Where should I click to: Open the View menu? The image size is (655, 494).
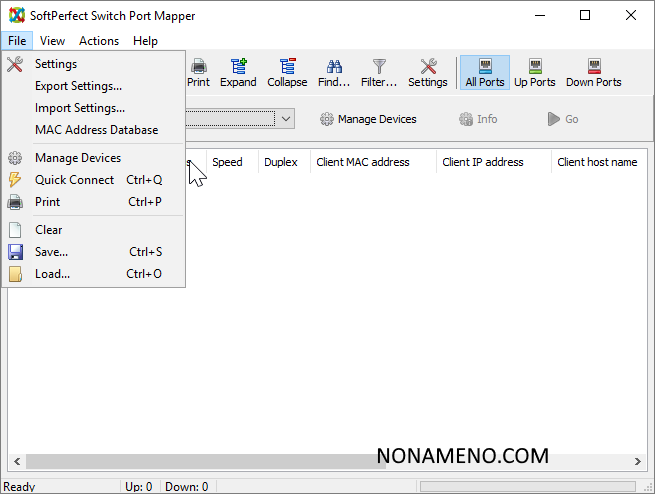pyautogui.click(x=52, y=41)
